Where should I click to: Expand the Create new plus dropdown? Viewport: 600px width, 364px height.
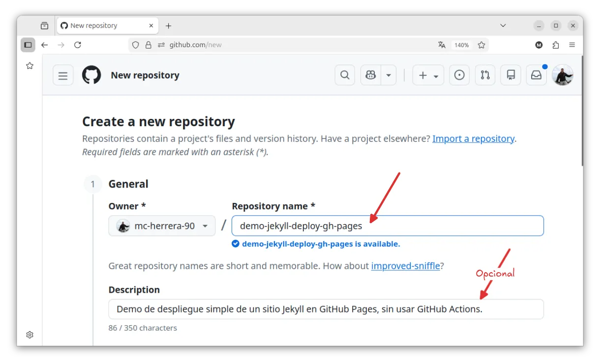click(428, 75)
